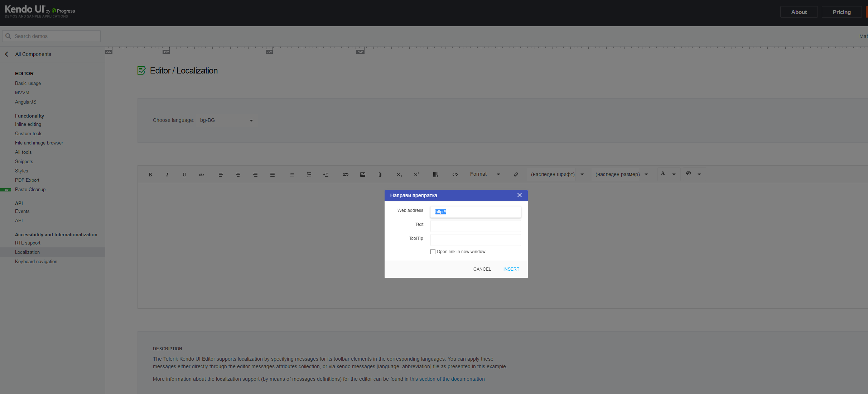Click the insert file attachment icon
The width and height of the screenshot is (868, 394).
380,175
